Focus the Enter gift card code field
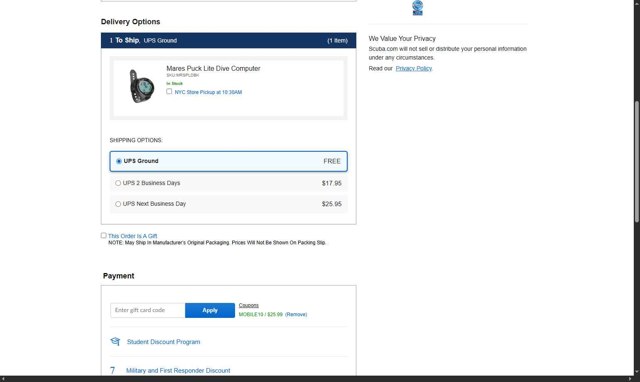This screenshot has width=640, height=382. click(148, 310)
